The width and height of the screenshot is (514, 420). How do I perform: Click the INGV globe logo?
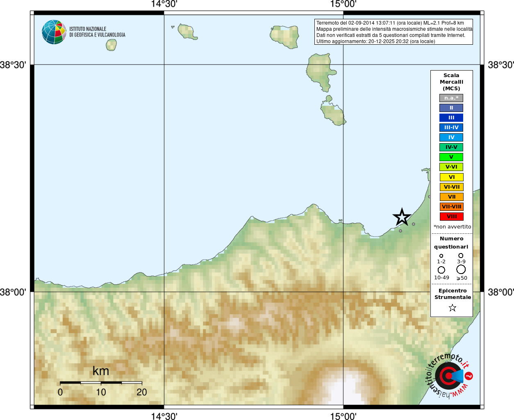coord(54,32)
